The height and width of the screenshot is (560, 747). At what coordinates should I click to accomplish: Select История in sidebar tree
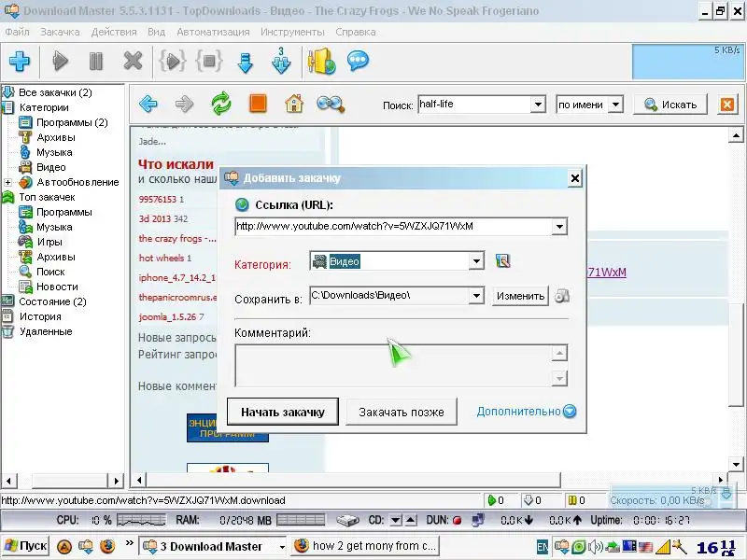click(x=40, y=316)
